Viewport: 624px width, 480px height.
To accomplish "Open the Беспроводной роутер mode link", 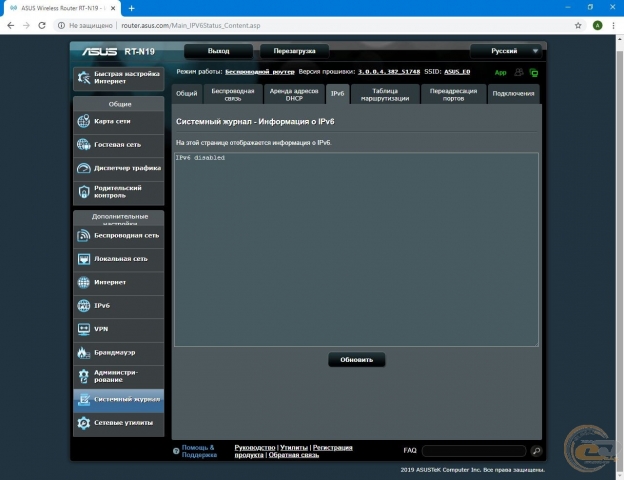I will point(260,72).
